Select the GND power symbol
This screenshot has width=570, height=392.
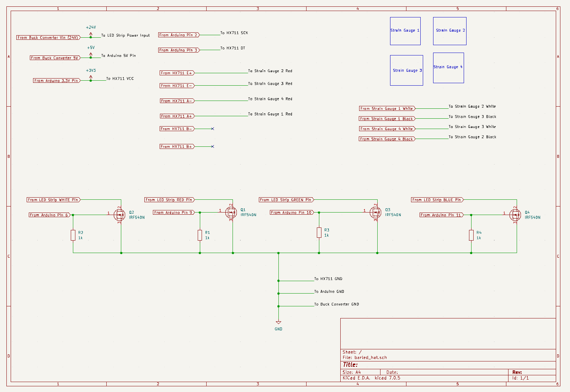[x=278, y=323]
